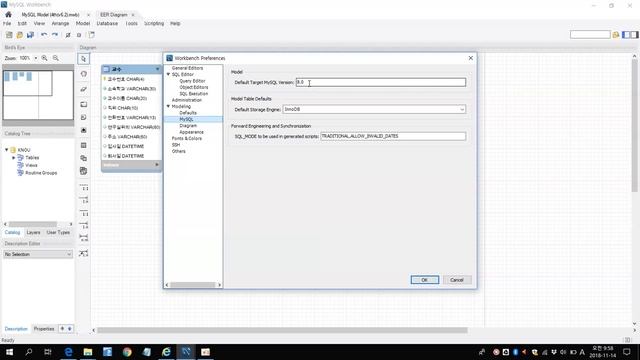Click the Bird's Eye diagram thumbnail
This screenshot has height=360, width=640.
coord(38,95)
